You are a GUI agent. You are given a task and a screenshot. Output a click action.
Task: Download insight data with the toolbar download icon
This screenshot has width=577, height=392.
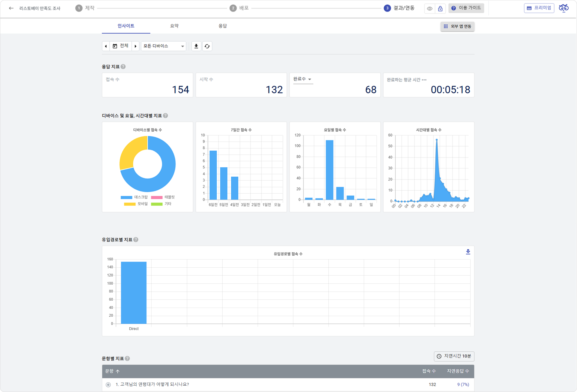click(196, 46)
